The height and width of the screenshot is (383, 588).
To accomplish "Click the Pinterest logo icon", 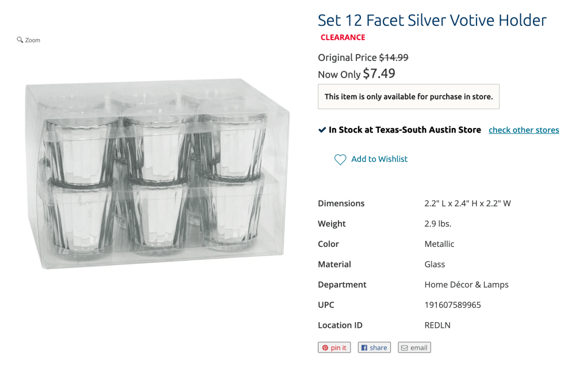I will (325, 348).
